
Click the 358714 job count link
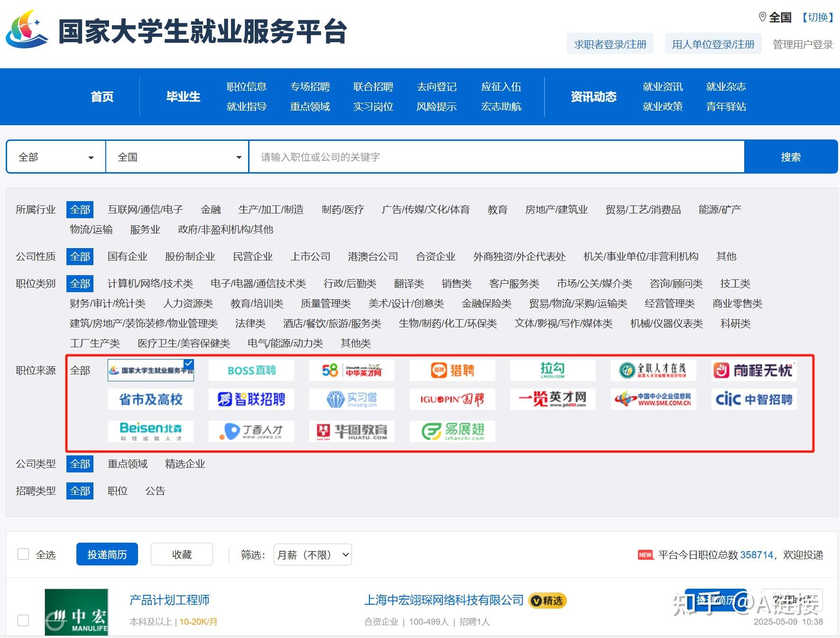(757, 555)
